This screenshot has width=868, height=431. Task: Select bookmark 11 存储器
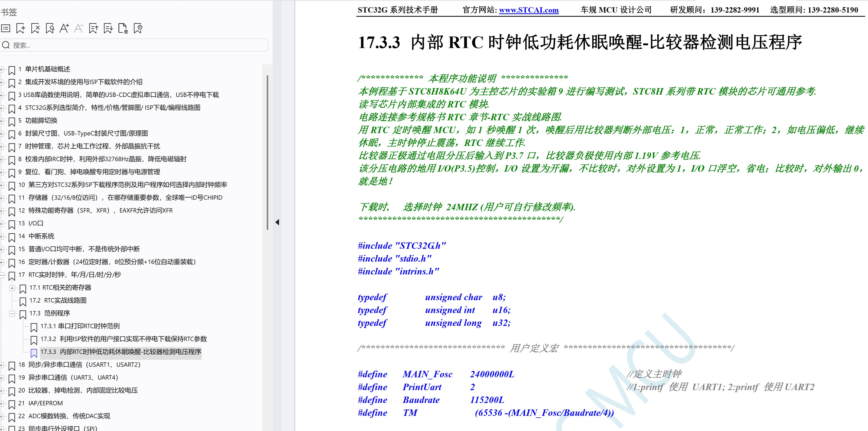120,197
